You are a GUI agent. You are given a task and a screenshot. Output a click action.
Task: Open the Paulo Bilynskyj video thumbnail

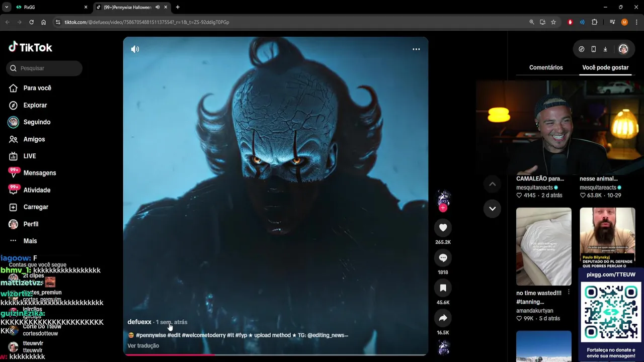click(x=607, y=237)
